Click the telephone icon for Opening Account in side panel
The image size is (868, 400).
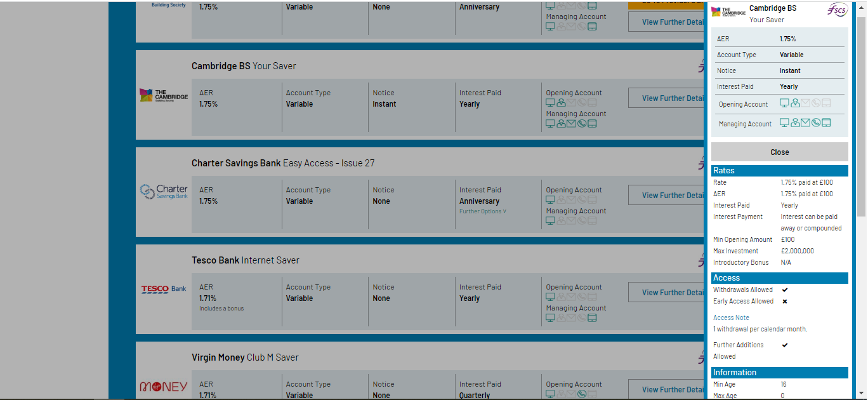click(816, 103)
